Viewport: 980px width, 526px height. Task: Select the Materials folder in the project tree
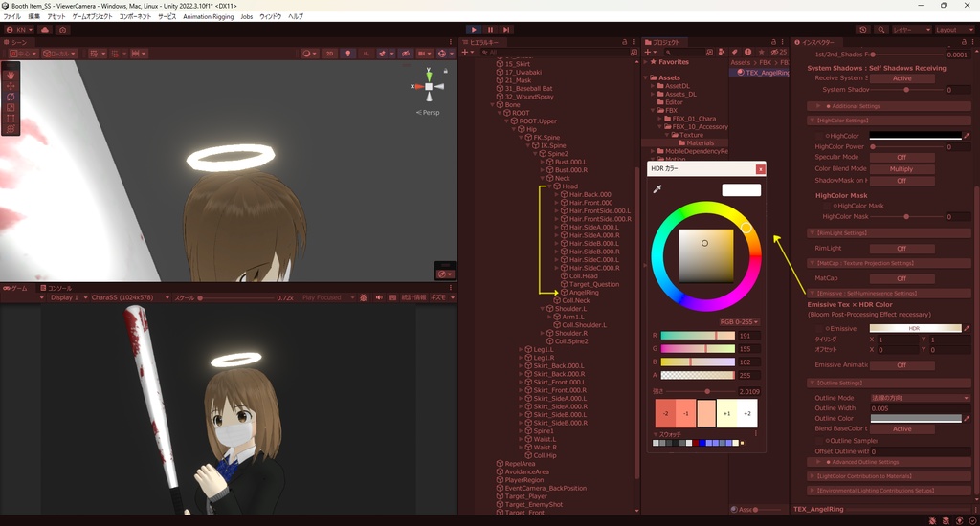[x=700, y=143]
